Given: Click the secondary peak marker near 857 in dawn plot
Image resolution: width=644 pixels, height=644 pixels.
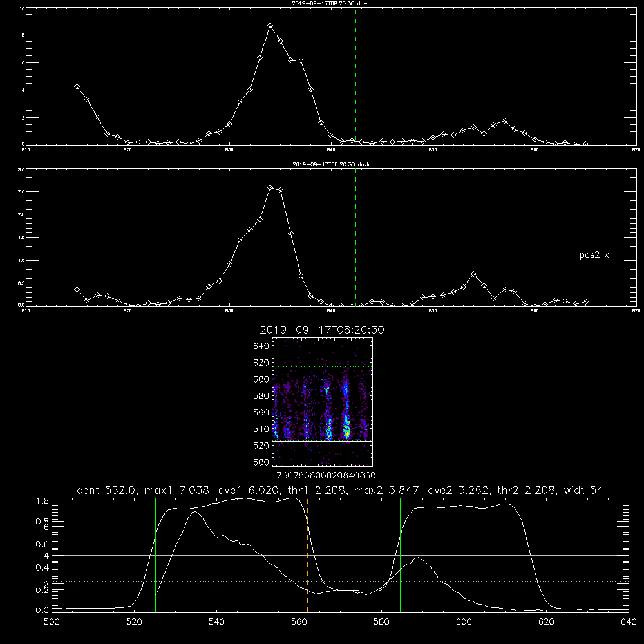Looking at the screenshot, I should (504, 121).
